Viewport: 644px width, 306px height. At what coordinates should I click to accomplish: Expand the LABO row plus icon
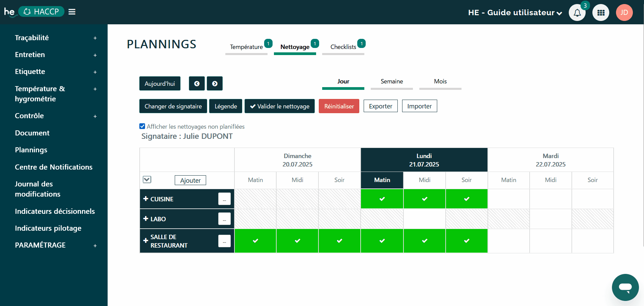(x=146, y=219)
